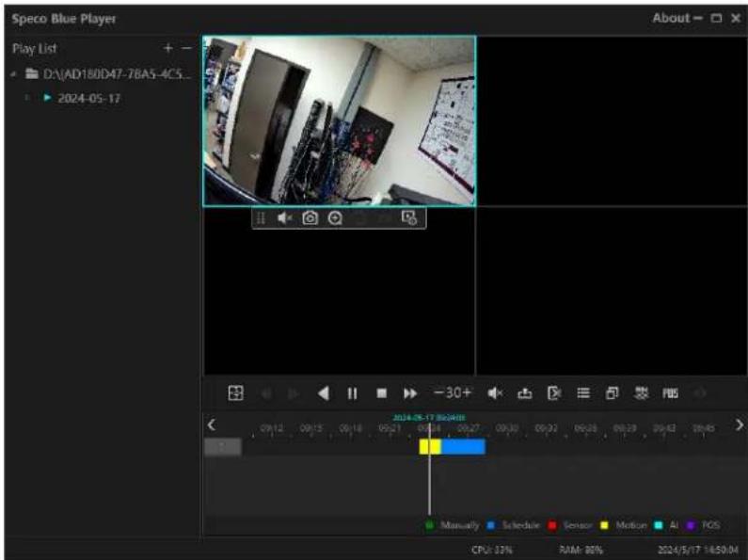This screenshot has height=560, width=748.
Task: Click the blue schedule segment on timeline
Action: [x=464, y=446]
